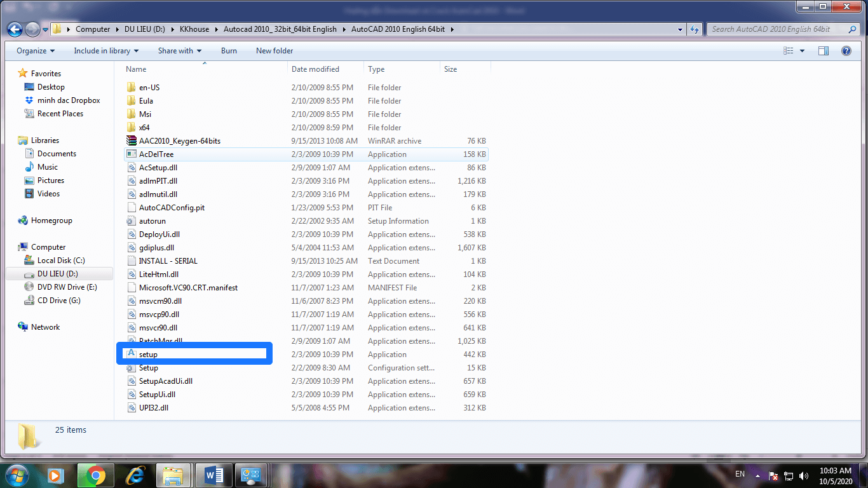Select the Eula folder icon
Image resolution: width=868 pixels, height=488 pixels.
pos(132,101)
